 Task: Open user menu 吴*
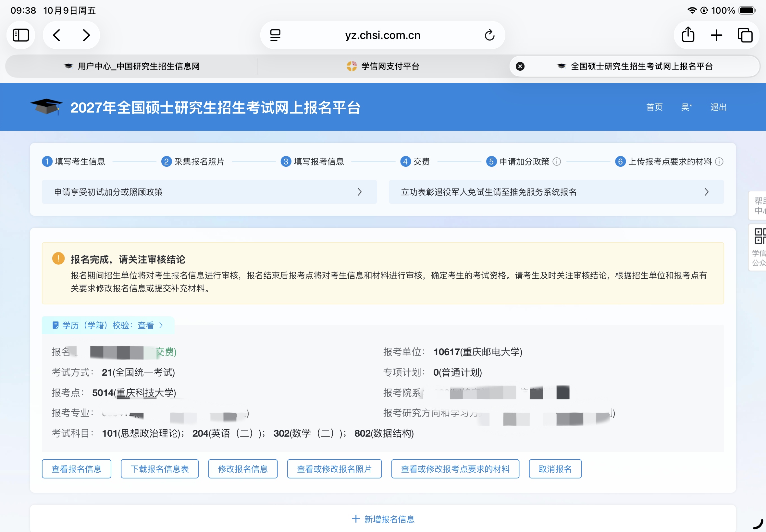pos(686,107)
